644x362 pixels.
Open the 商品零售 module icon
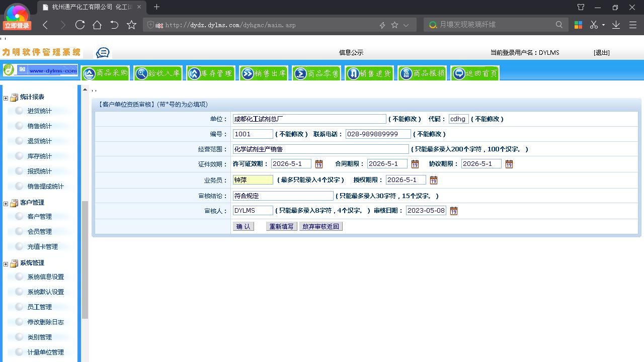(316, 72)
